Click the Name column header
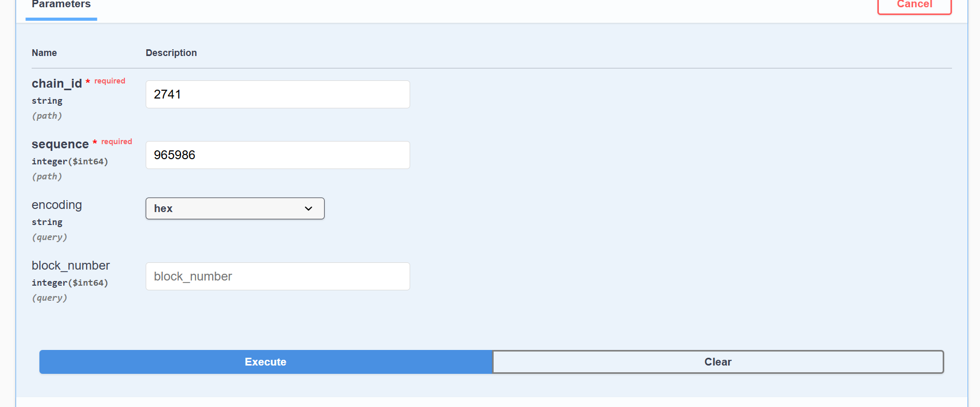980x407 pixels. point(44,53)
